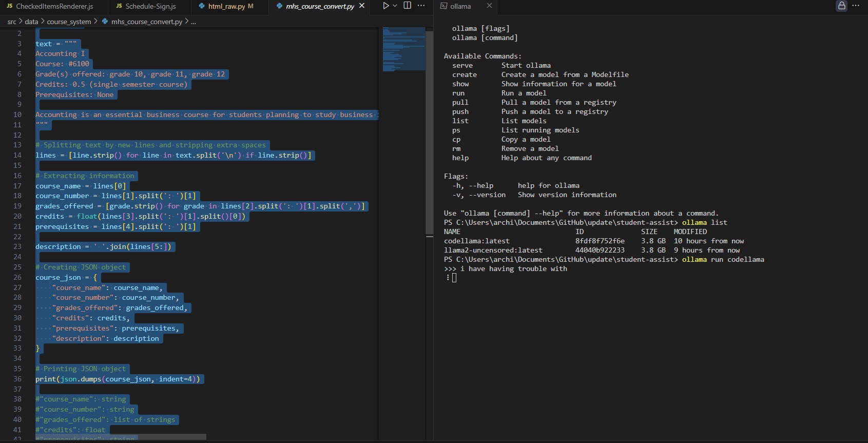Select the mhs_course_convert.py tab
The height and width of the screenshot is (443, 868).
[320, 6]
